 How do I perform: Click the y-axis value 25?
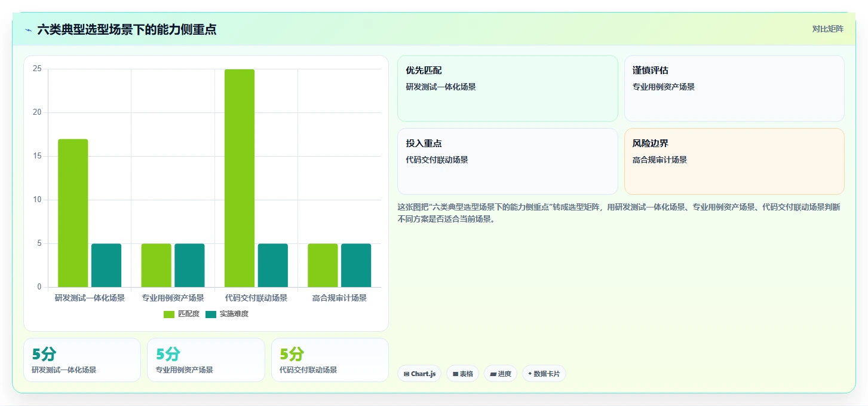(37, 69)
